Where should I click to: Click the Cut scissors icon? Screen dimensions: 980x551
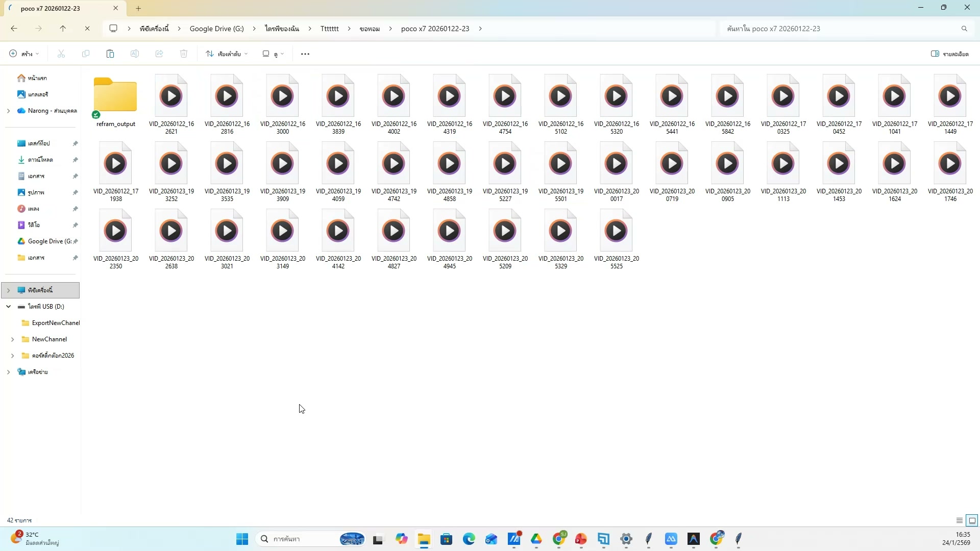[61, 54]
